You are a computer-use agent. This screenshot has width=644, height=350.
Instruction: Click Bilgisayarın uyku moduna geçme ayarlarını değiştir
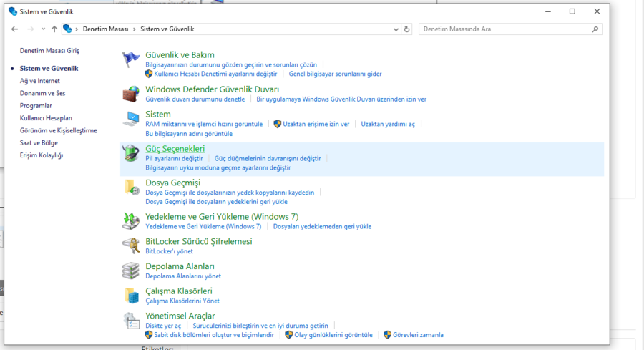coord(218,168)
